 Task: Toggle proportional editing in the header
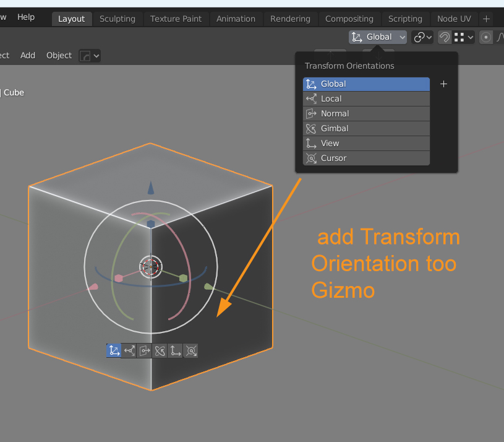(x=486, y=37)
